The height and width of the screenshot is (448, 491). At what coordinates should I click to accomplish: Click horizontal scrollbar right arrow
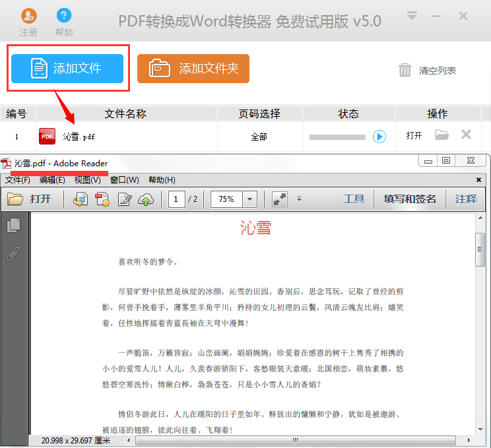(x=469, y=440)
